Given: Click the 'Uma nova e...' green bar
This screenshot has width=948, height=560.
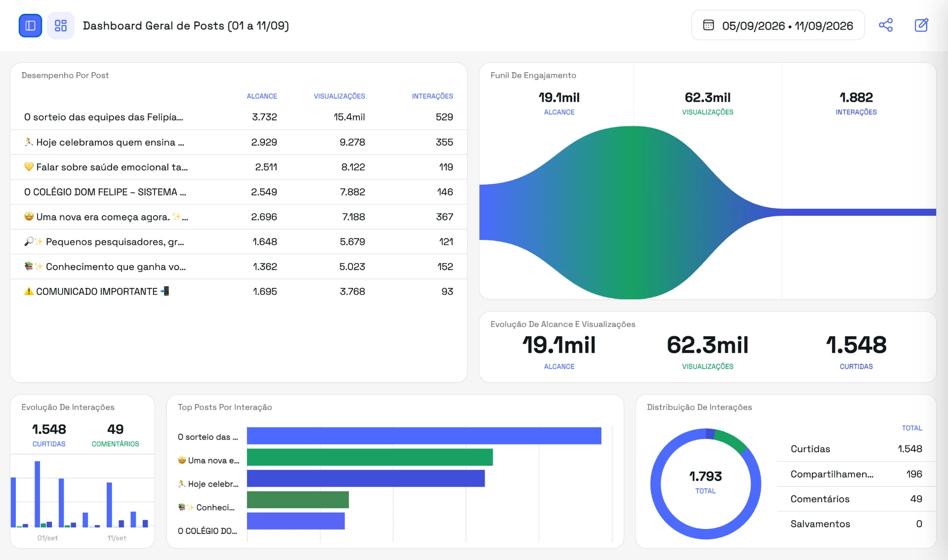Looking at the screenshot, I should 370,457.
